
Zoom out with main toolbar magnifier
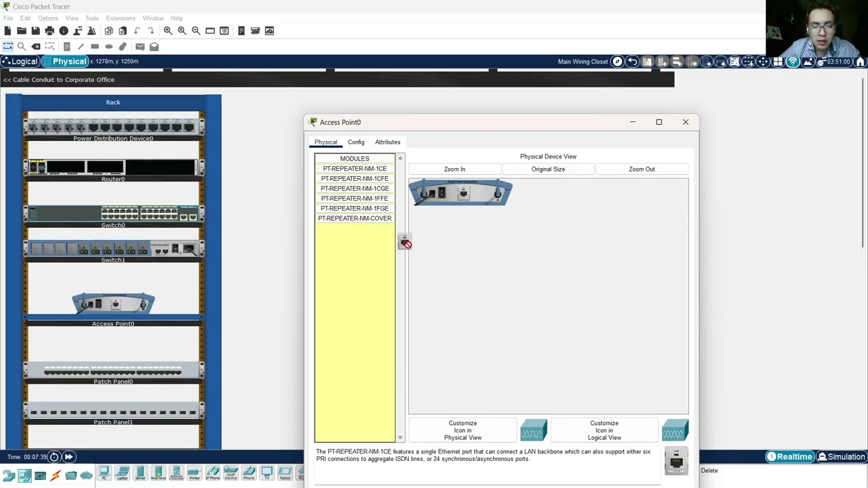(x=196, y=30)
